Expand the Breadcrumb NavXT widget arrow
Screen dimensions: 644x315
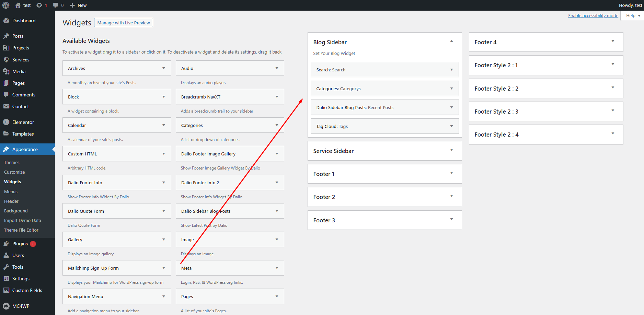277,97
